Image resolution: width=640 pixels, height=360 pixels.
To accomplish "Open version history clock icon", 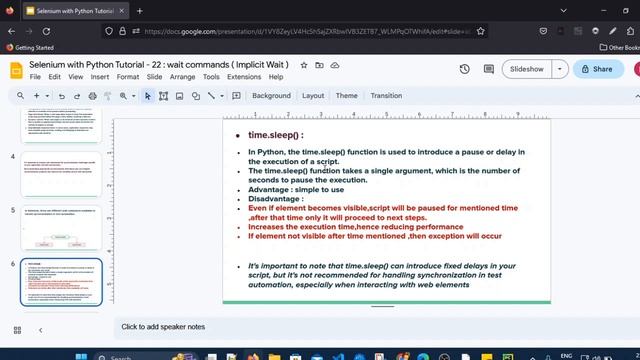I will click(464, 69).
